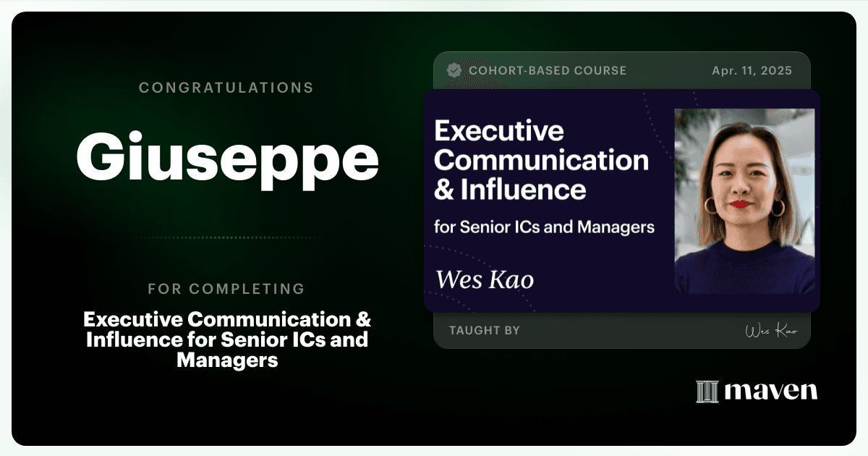
Task: Select the COHORT-BASED COURSE label
Action: click(x=548, y=71)
